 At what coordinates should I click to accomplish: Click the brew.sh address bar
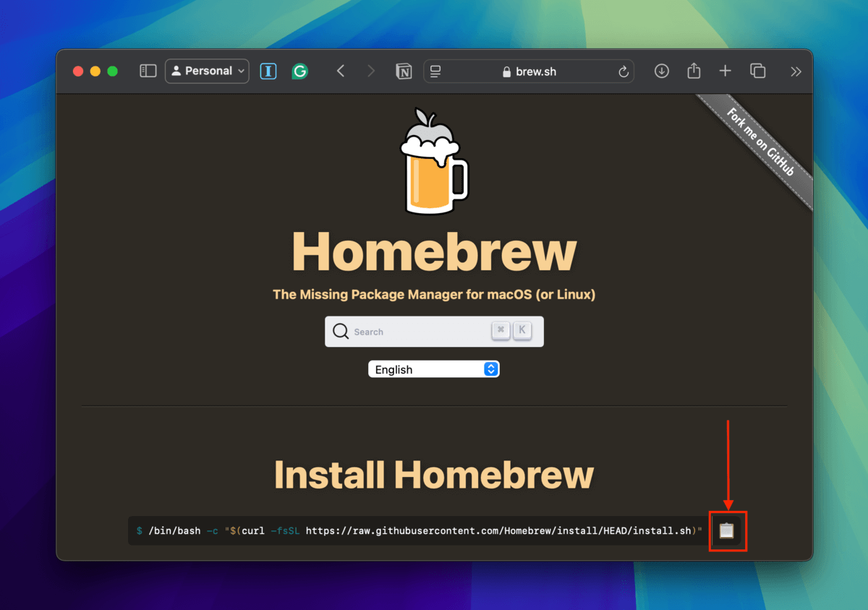(x=529, y=72)
